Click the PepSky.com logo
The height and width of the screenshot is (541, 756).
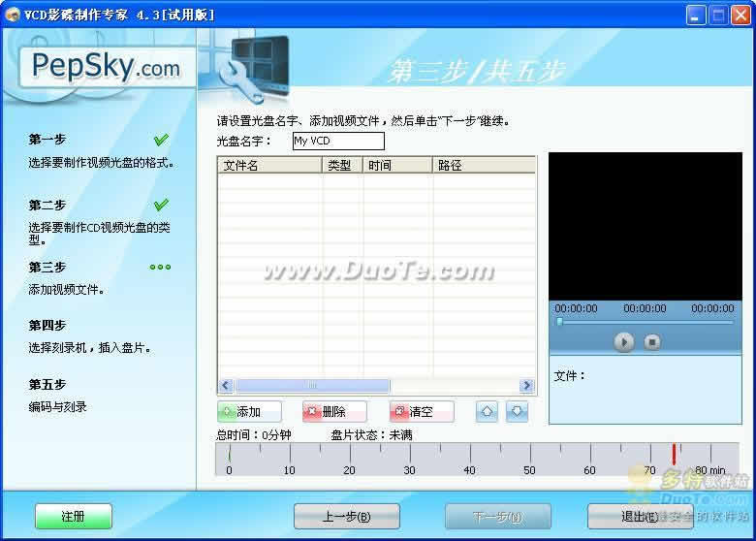106,67
